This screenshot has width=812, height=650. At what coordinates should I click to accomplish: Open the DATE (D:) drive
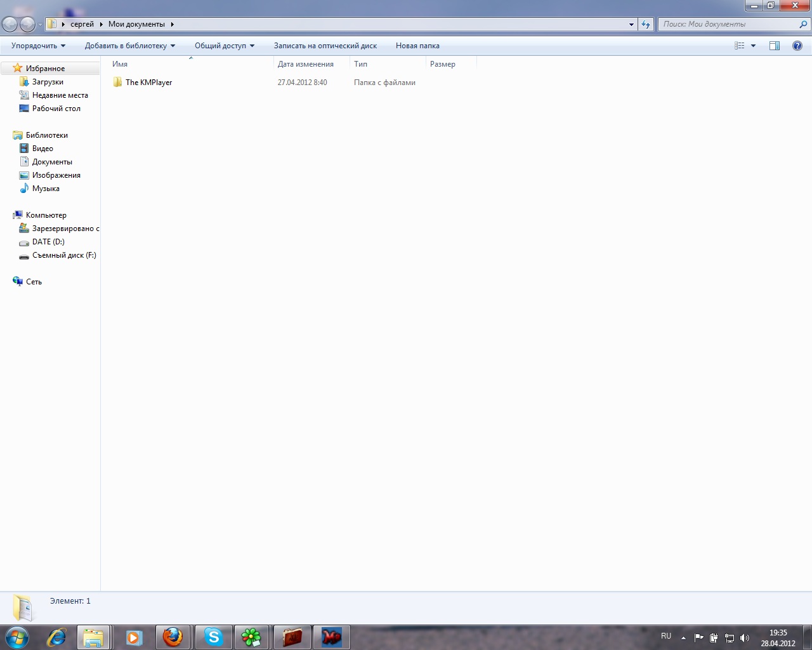pos(48,242)
